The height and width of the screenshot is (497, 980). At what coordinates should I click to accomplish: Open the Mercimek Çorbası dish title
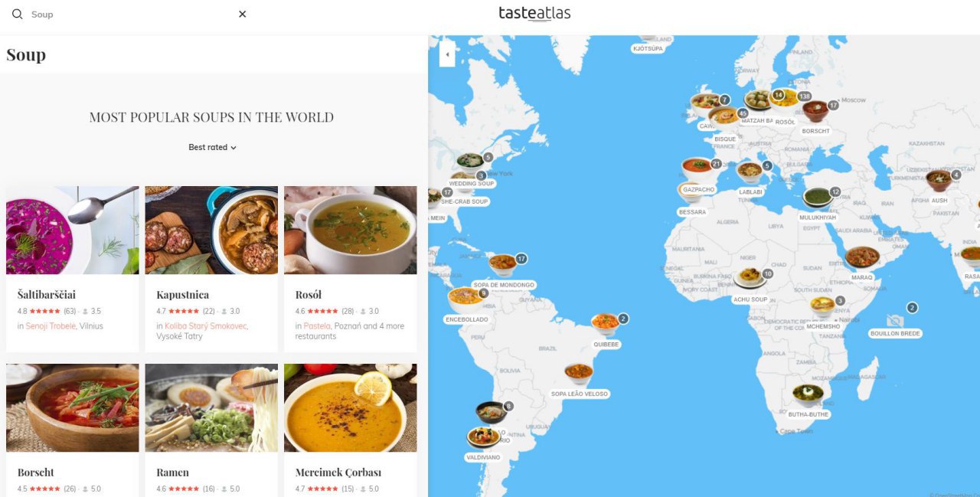point(338,472)
